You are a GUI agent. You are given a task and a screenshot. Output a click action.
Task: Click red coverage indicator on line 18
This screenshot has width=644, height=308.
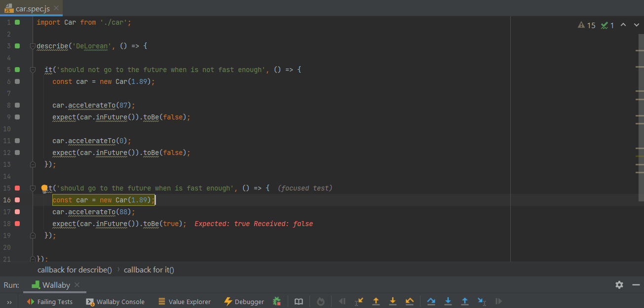17,224
